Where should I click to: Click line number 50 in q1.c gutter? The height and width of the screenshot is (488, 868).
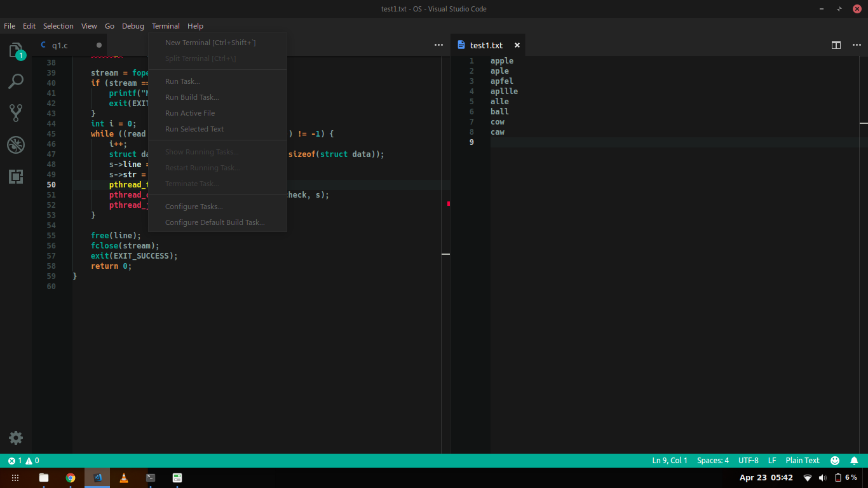tap(51, 185)
